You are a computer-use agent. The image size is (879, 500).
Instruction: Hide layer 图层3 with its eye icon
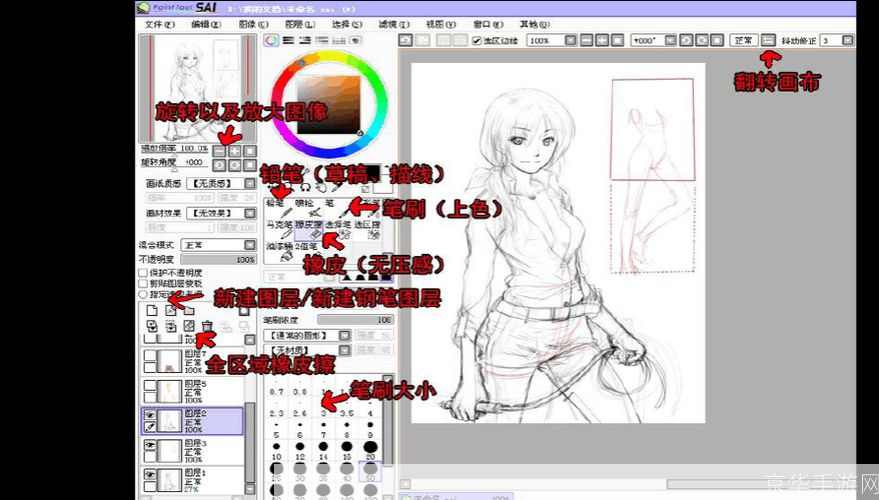(x=150, y=445)
